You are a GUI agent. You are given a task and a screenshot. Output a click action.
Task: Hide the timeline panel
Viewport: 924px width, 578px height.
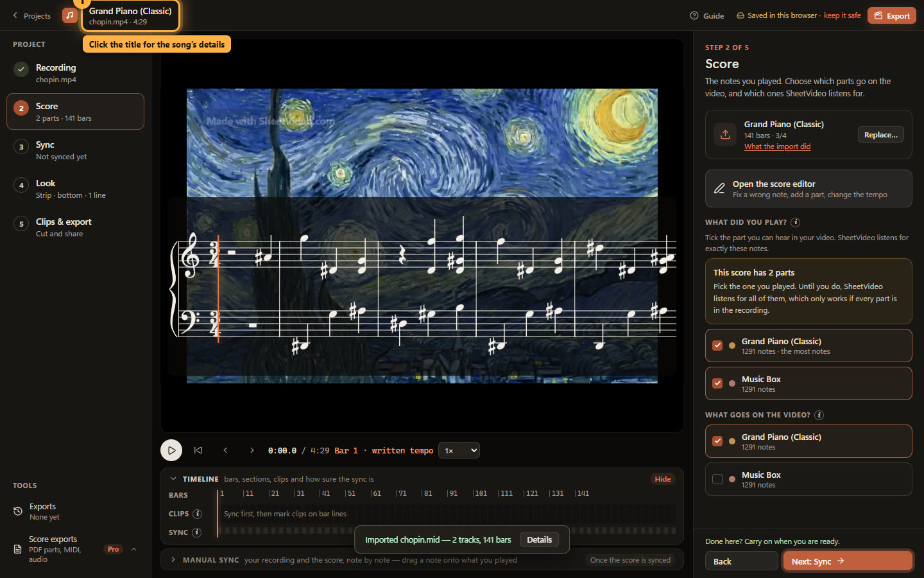[663, 479]
